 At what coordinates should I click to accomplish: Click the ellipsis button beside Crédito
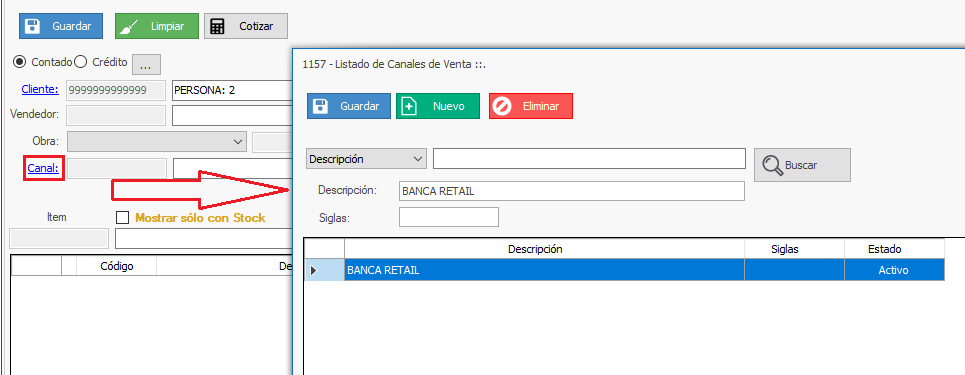click(146, 64)
